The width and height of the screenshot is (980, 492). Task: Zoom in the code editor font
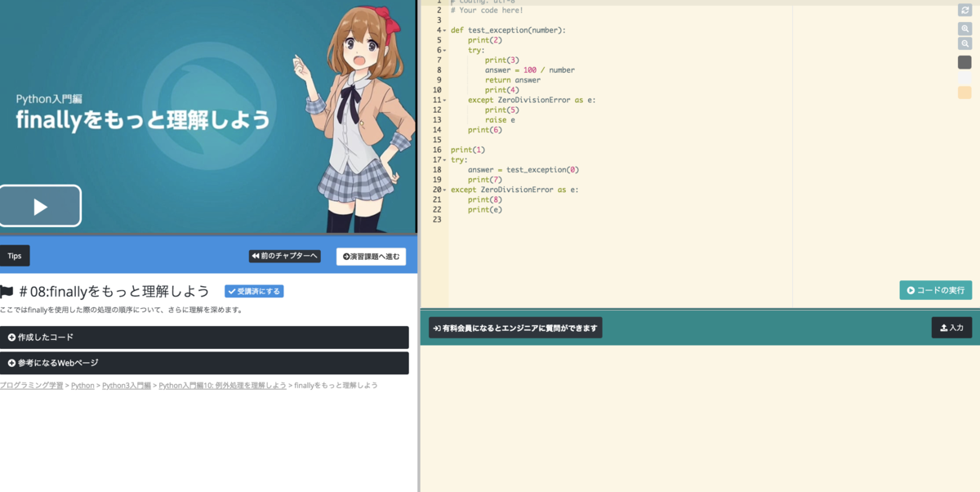pos(964,29)
